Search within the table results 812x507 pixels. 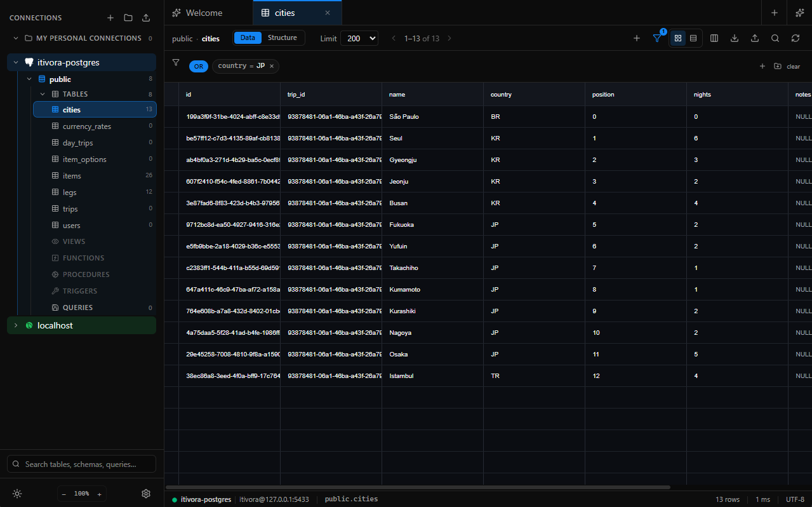coord(775,38)
